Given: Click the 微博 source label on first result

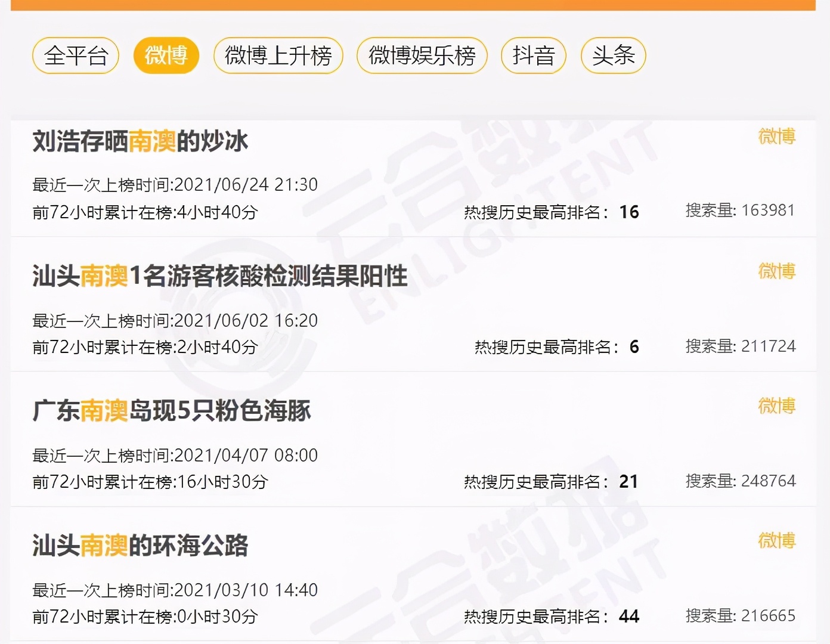Looking at the screenshot, I should (776, 137).
